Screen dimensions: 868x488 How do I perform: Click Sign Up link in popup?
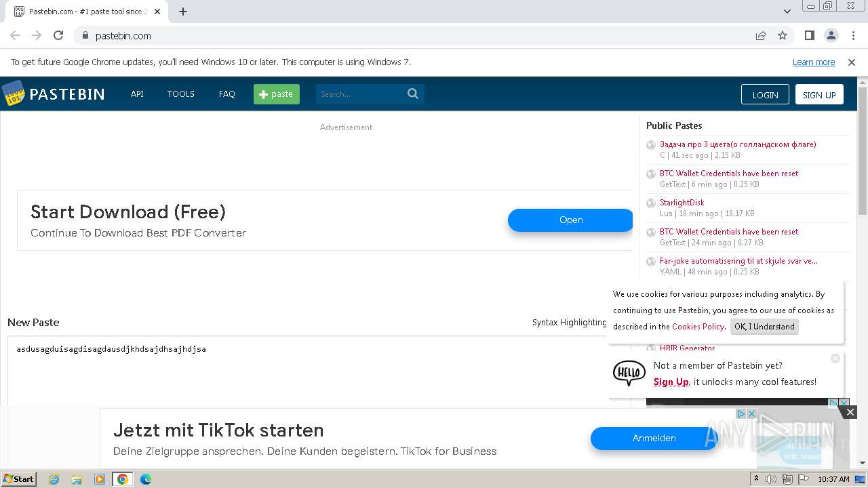671,382
